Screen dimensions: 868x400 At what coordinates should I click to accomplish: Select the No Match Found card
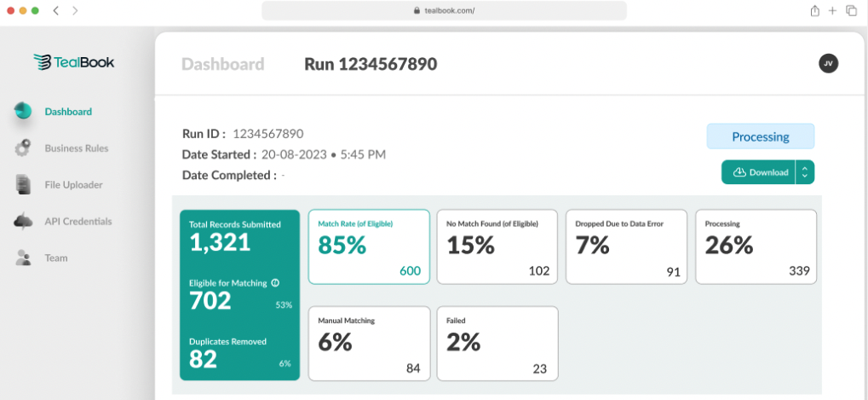pyautogui.click(x=497, y=246)
